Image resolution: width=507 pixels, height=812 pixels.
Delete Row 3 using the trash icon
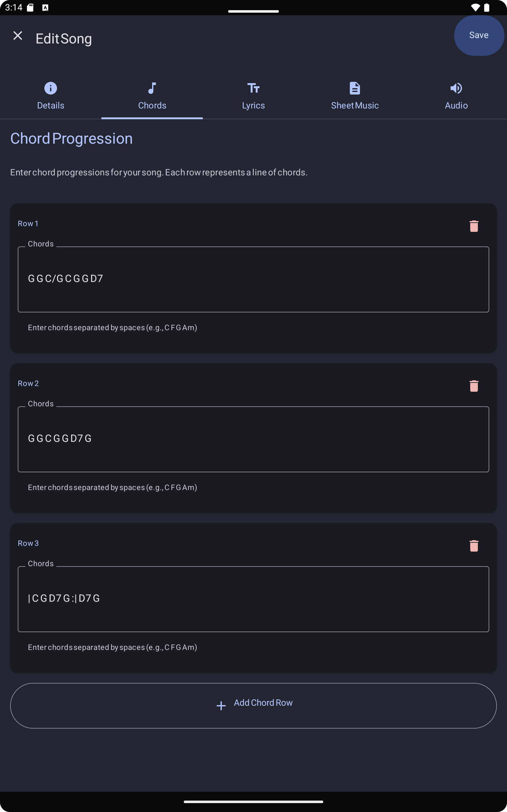pyautogui.click(x=474, y=546)
